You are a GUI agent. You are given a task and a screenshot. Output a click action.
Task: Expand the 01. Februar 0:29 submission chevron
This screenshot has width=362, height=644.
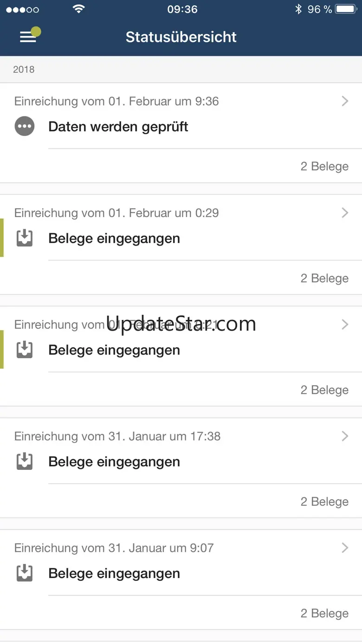[x=345, y=213]
